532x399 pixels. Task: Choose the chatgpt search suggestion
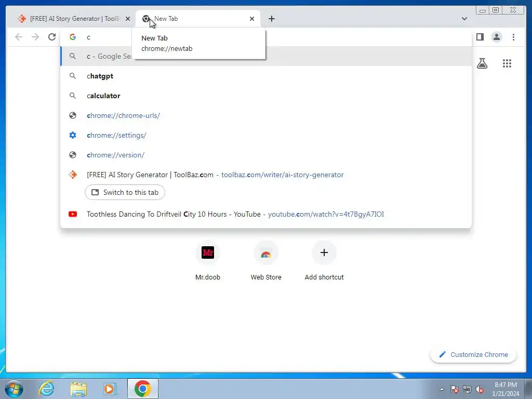(x=266, y=76)
